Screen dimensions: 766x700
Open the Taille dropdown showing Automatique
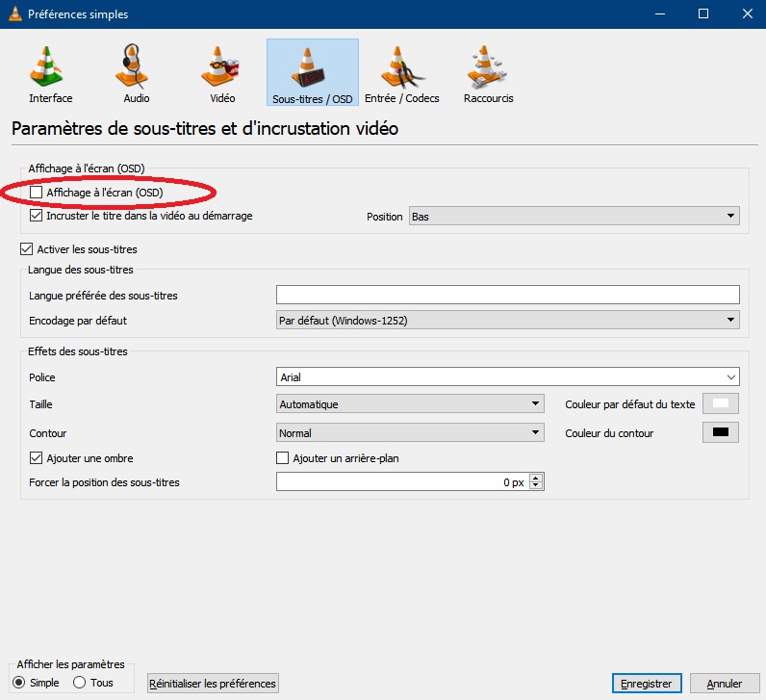tap(410, 403)
